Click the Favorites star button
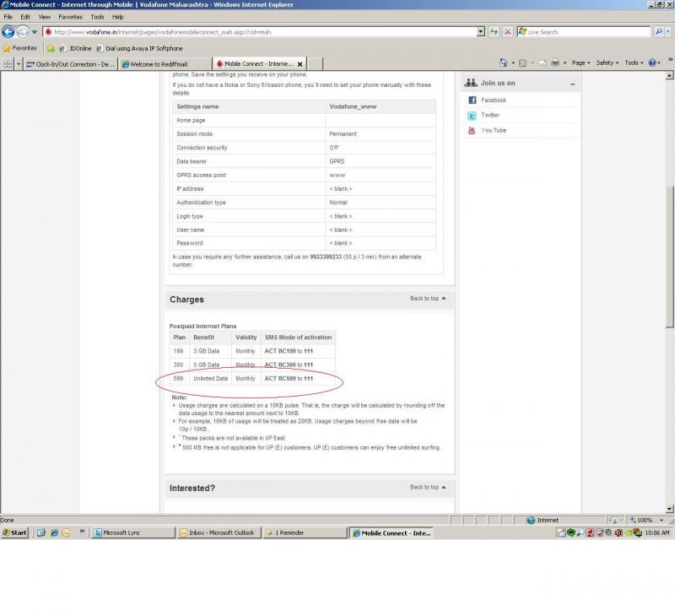Screen dimensions: 675x616 pos(19,48)
